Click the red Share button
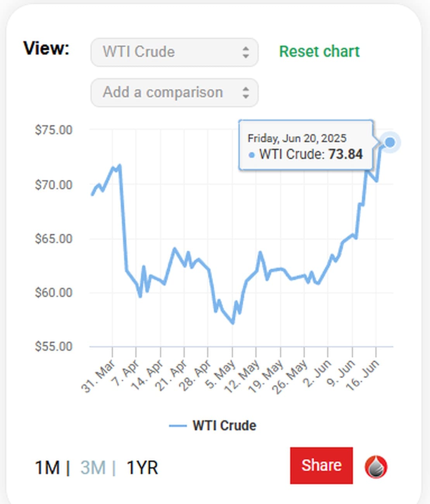The height and width of the screenshot is (504, 430). pyautogui.click(x=321, y=465)
